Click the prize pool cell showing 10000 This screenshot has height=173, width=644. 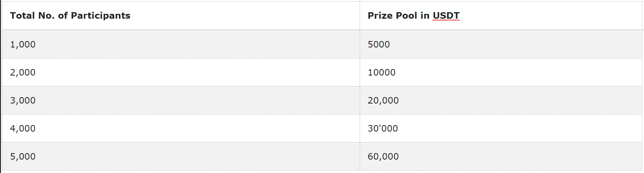[x=501, y=72]
